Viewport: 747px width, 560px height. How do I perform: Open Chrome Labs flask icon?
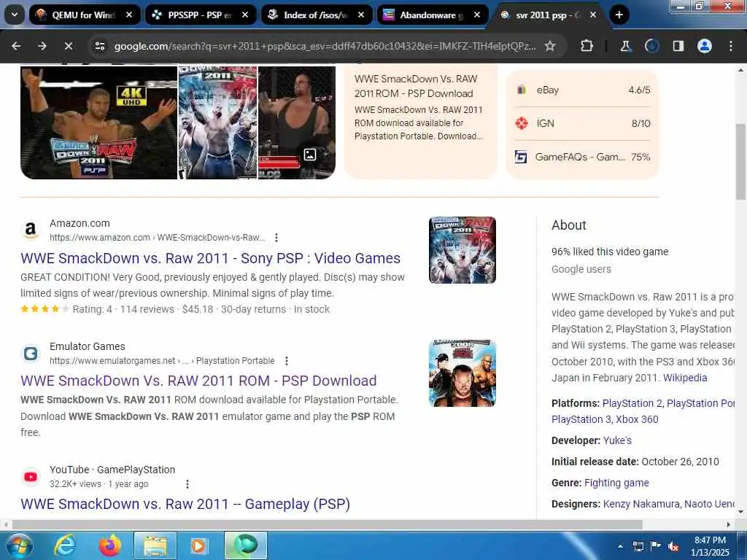(625, 46)
